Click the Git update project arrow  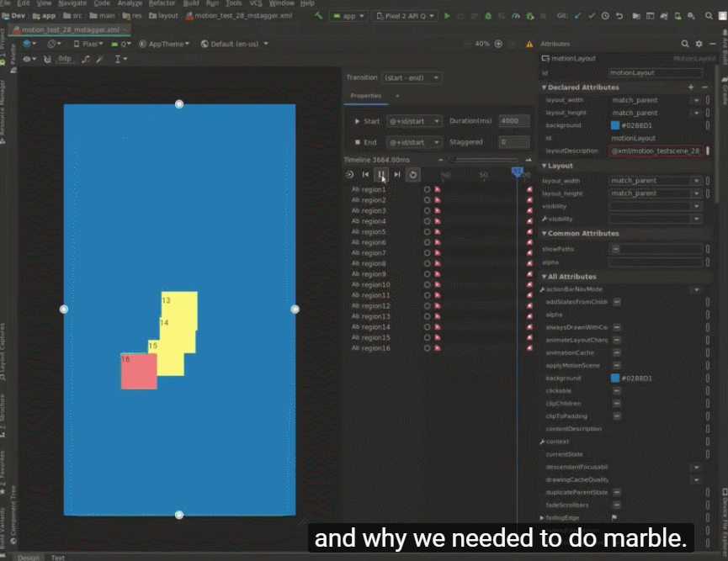pos(577,16)
